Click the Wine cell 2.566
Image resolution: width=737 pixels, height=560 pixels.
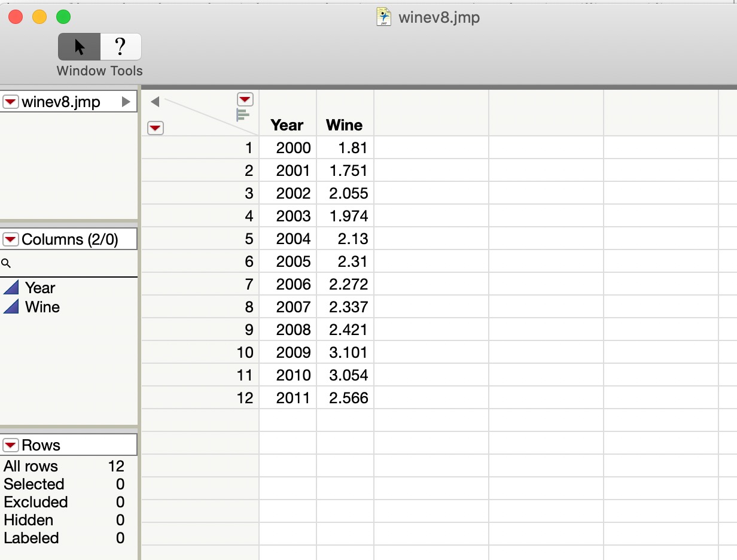345,398
